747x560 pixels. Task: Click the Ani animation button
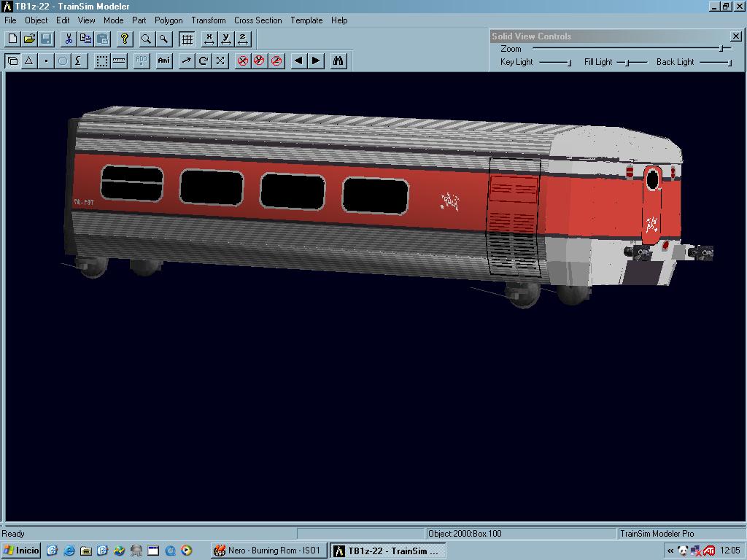pyautogui.click(x=164, y=61)
